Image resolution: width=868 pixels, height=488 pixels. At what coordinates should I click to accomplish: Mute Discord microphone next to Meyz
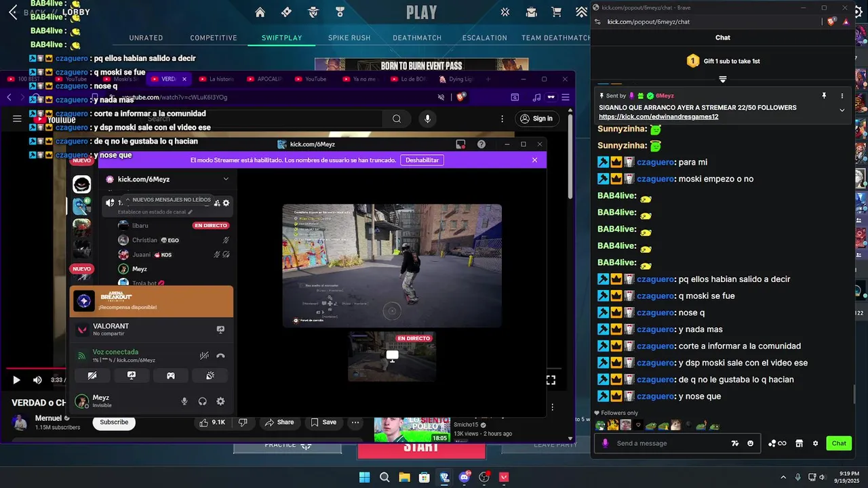[x=184, y=401]
